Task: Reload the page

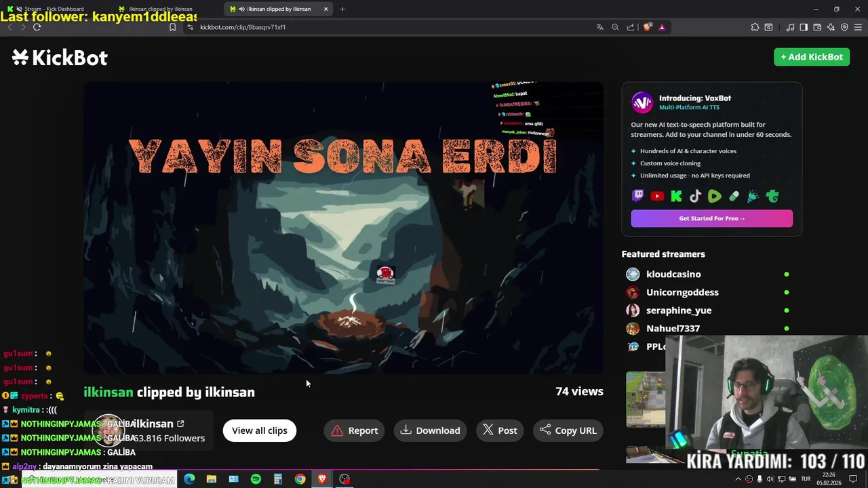Action: click(x=37, y=27)
